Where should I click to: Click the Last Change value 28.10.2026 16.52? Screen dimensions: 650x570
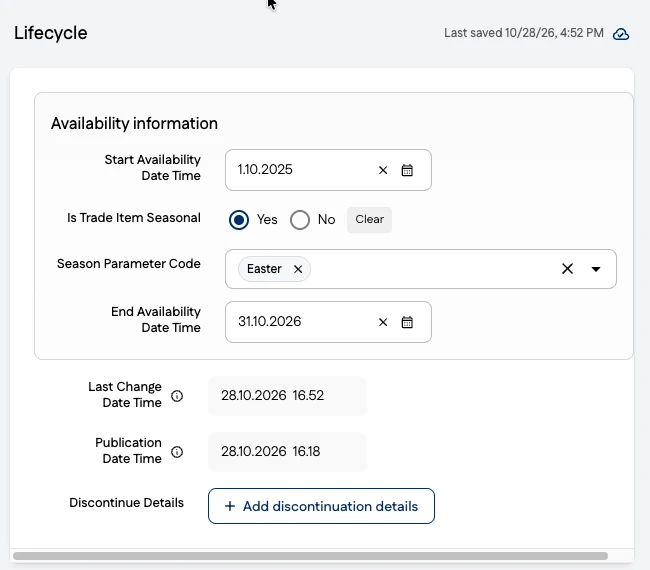[287, 396]
